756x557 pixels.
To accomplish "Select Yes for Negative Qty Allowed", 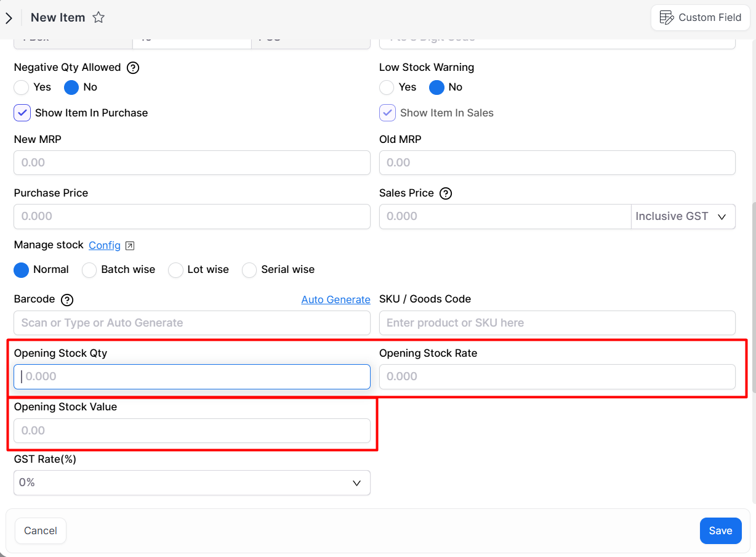I will tap(22, 87).
